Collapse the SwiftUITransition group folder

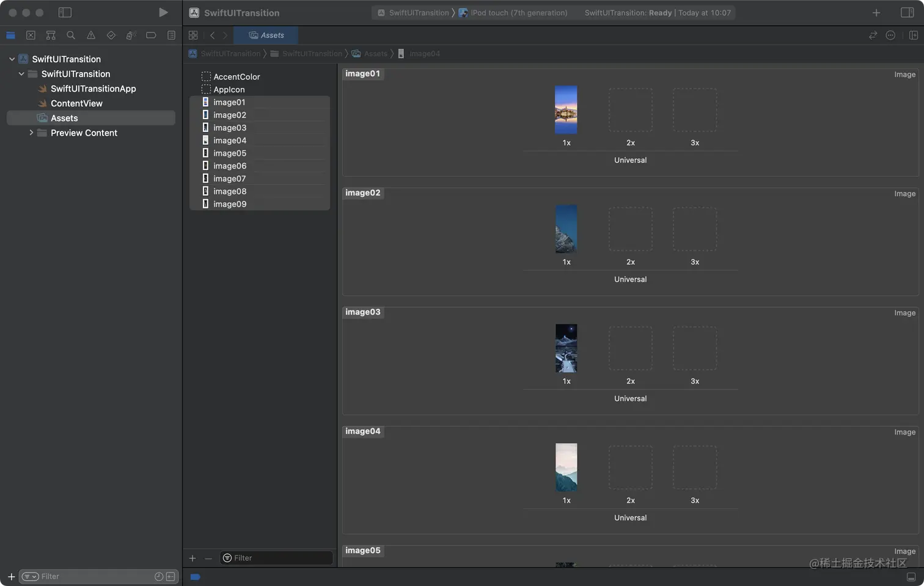(x=21, y=74)
